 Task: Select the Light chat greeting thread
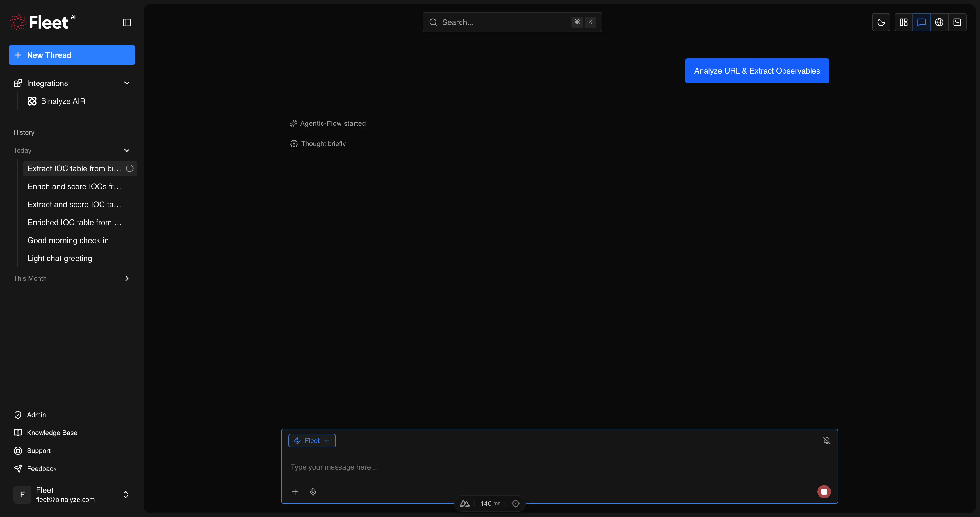[x=60, y=258]
